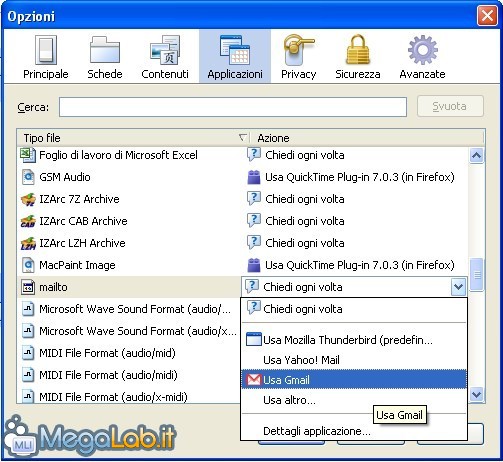Select Usa Mozilla Thunderbird (predefinito) option
The image size is (503, 462).
(354, 340)
